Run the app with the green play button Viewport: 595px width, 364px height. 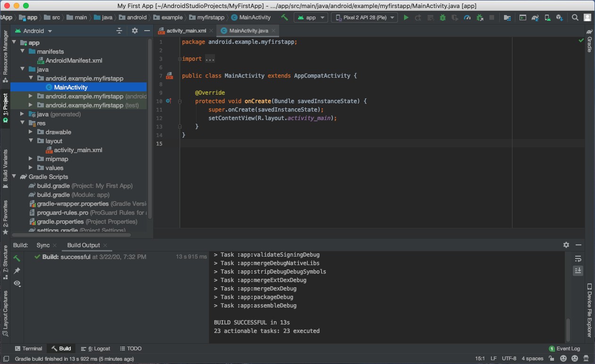coord(406,17)
